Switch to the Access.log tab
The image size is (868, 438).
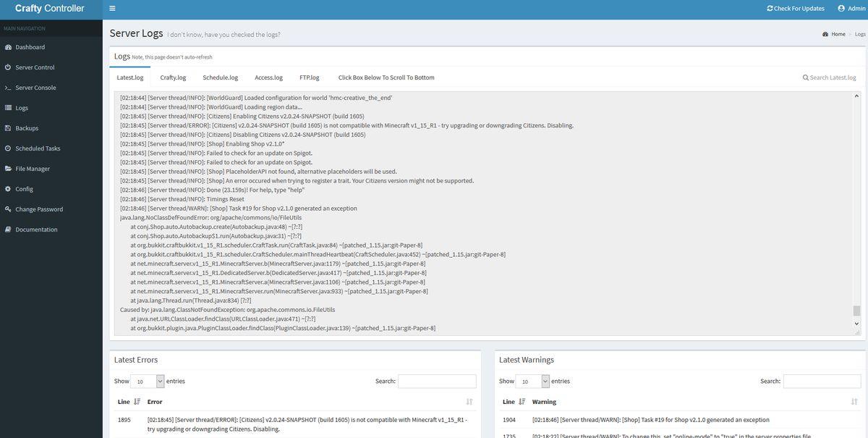pyautogui.click(x=268, y=77)
